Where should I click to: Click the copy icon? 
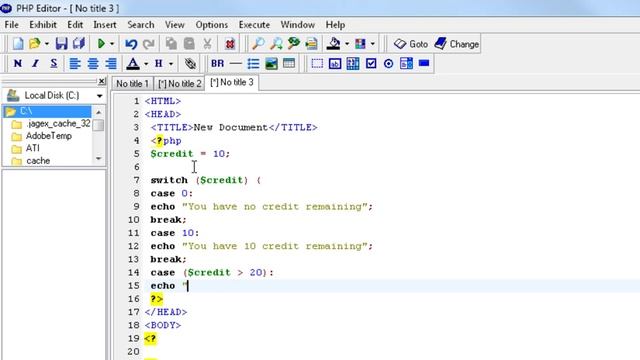point(171,43)
